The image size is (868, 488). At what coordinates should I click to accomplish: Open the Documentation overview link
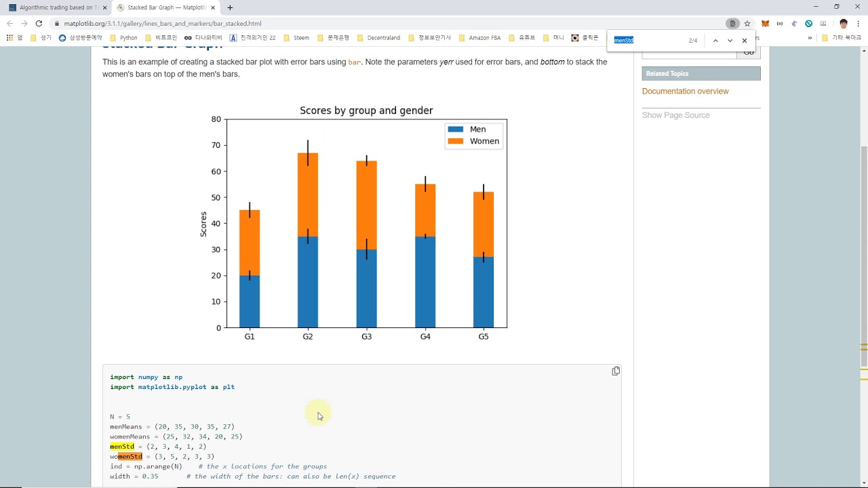686,91
